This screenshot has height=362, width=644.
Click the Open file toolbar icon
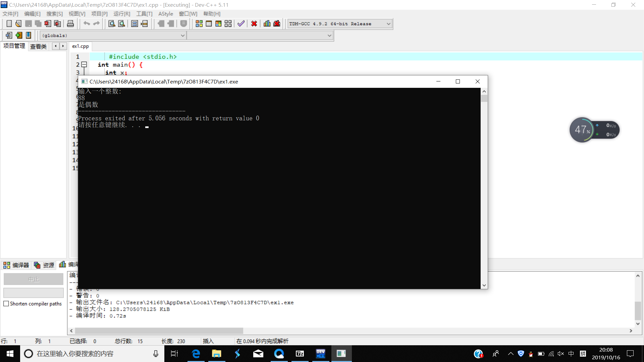tap(18, 24)
